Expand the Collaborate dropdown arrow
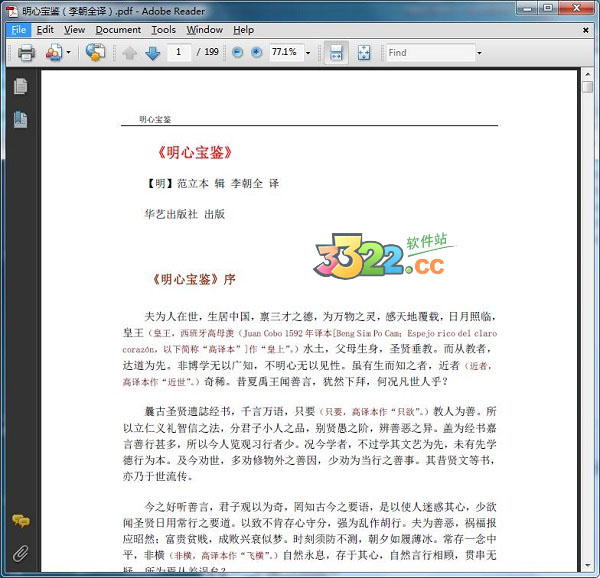Screen dimensions: 600x578 [69, 52]
